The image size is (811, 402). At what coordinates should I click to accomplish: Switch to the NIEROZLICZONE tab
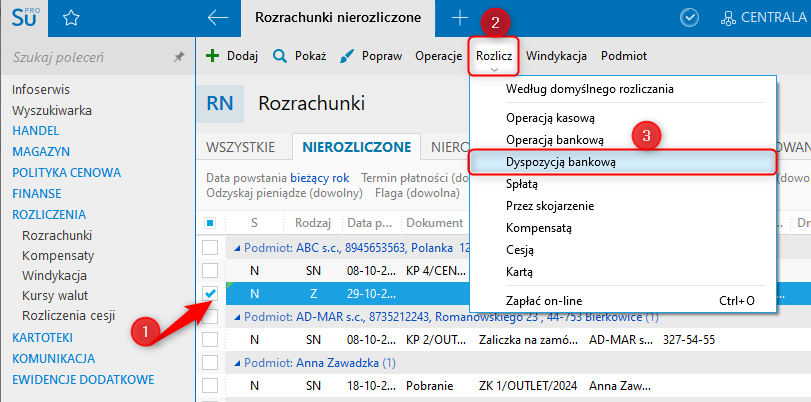pyautogui.click(x=357, y=147)
